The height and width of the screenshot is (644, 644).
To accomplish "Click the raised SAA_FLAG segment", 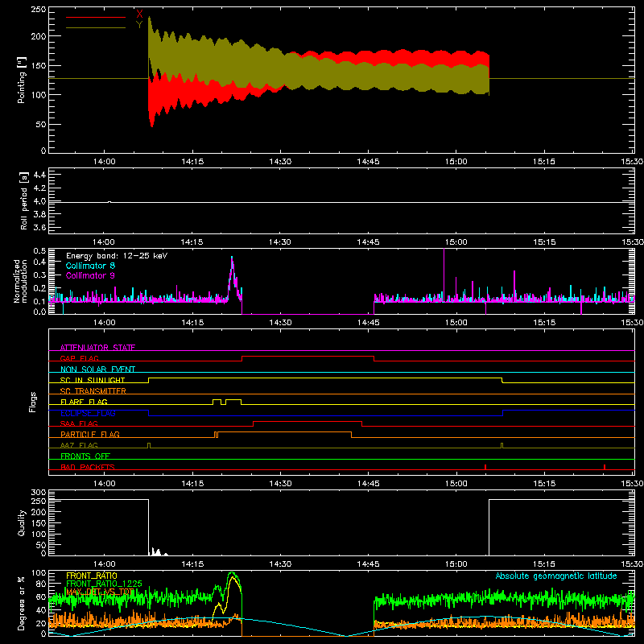I will pyautogui.click(x=308, y=421).
